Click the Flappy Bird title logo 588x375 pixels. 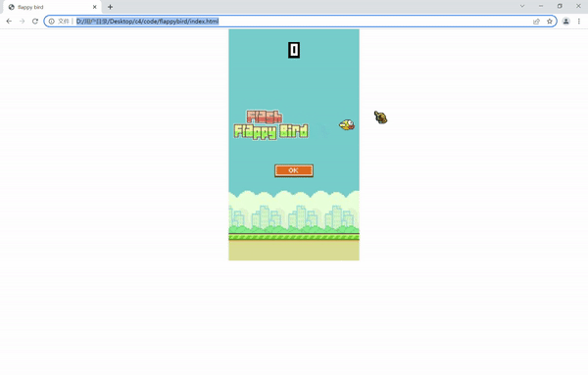click(x=271, y=131)
